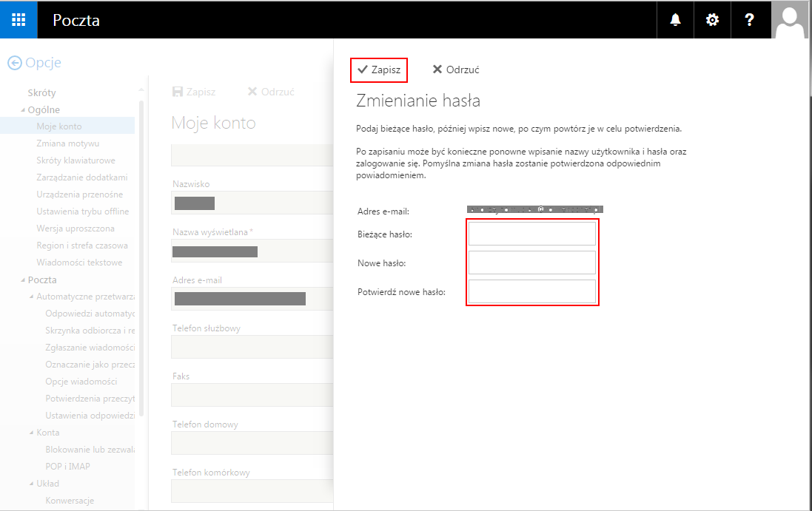
Task: Open help question mark icon
Action: (749, 20)
